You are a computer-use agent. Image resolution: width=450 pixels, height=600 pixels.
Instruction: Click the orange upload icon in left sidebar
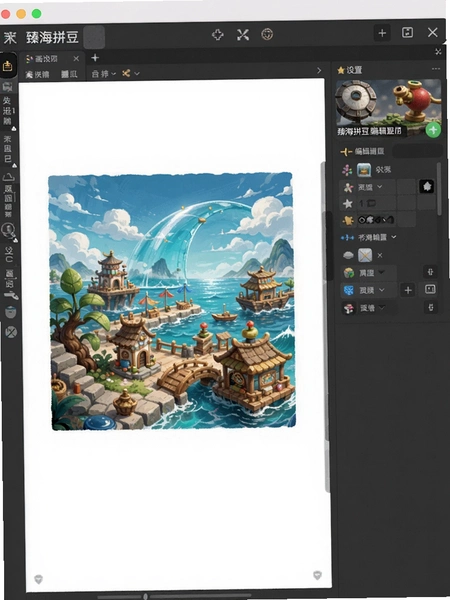[x=8, y=66]
